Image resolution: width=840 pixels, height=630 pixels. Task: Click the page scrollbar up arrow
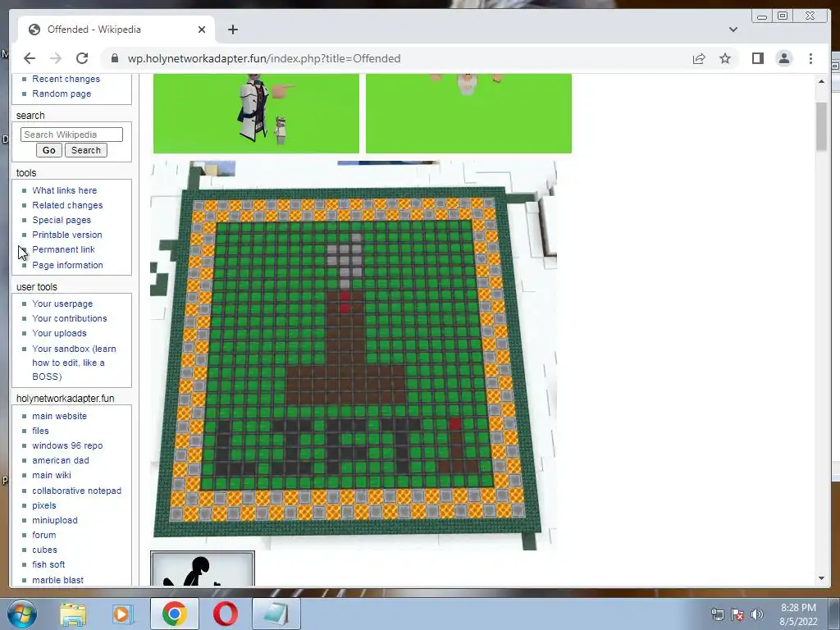821,81
